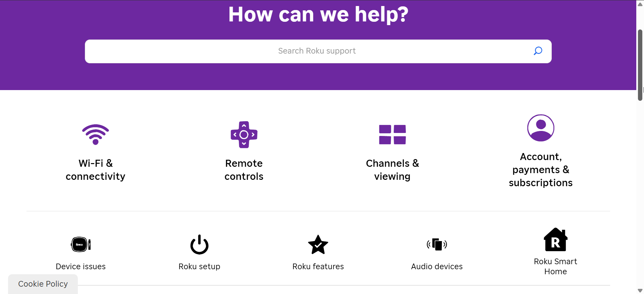The width and height of the screenshot is (644, 294).
Task: Open Account, payments & subscriptions link
Action: tap(541, 170)
